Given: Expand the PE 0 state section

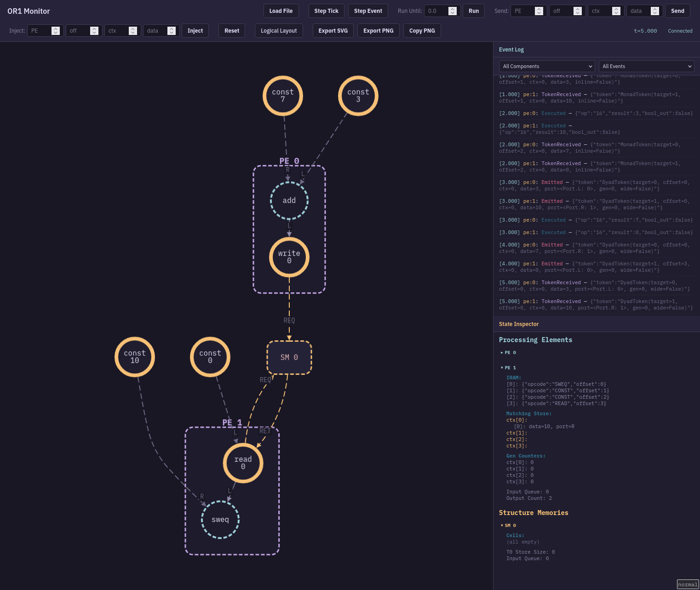Looking at the screenshot, I should 508,353.
